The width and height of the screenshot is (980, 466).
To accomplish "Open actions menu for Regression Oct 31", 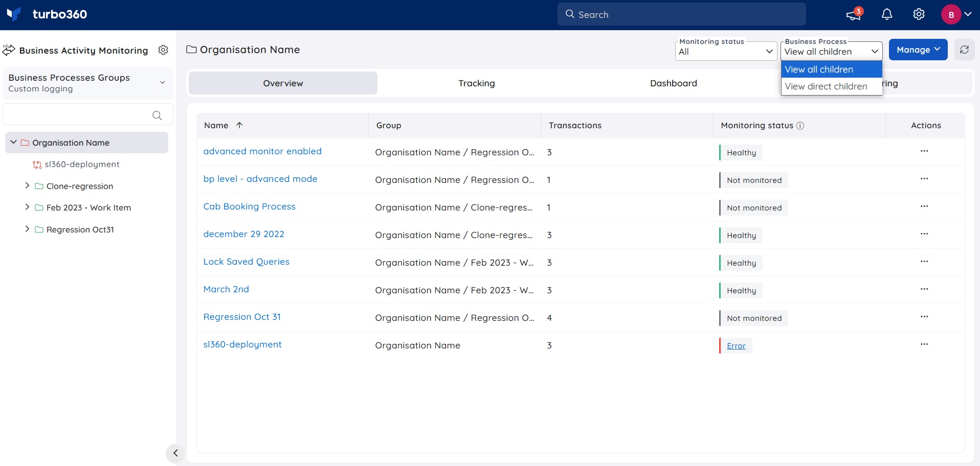I will (924, 317).
